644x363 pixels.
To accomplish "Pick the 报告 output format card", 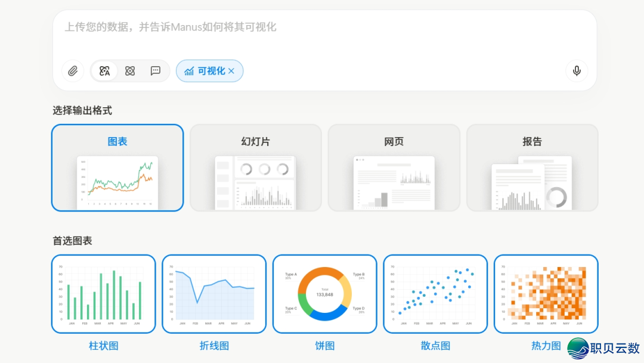I will point(532,167).
